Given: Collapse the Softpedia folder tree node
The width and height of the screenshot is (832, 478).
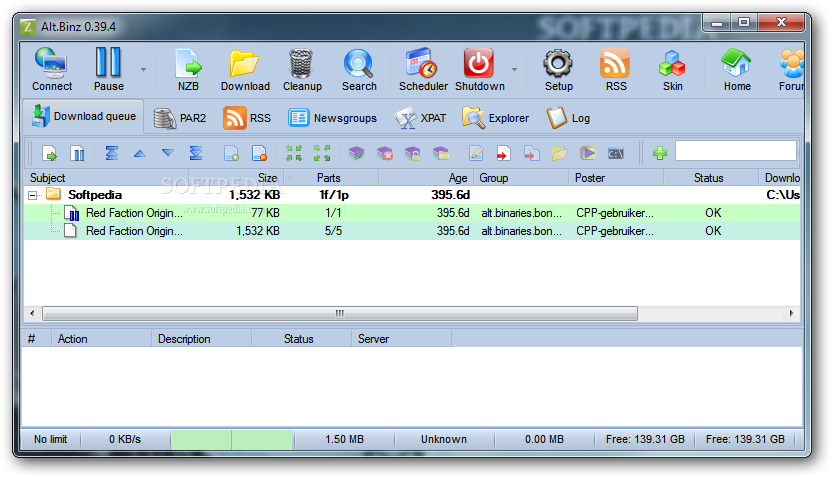Looking at the screenshot, I should coord(32,195).
